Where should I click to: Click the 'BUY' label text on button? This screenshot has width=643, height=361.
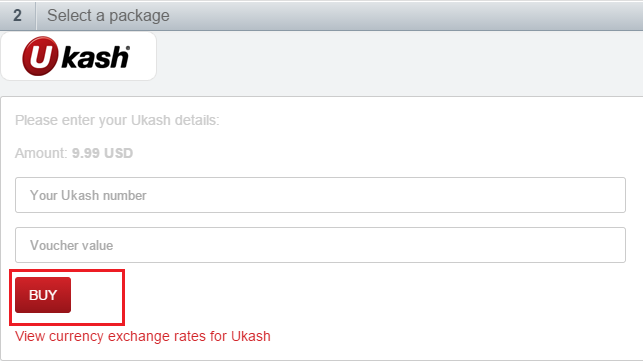(x=43, y=295)
